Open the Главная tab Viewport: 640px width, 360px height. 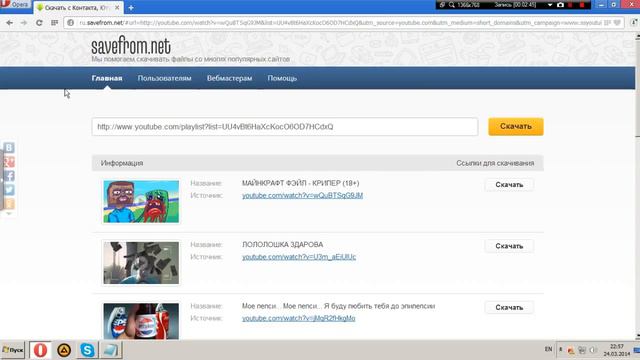(x=107, y=78)
